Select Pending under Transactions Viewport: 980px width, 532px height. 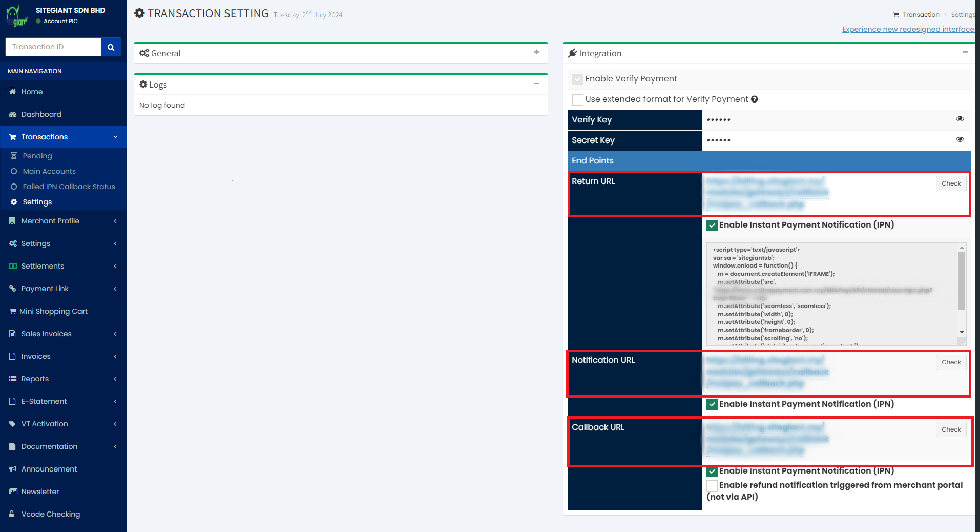(x=37, y=156)
